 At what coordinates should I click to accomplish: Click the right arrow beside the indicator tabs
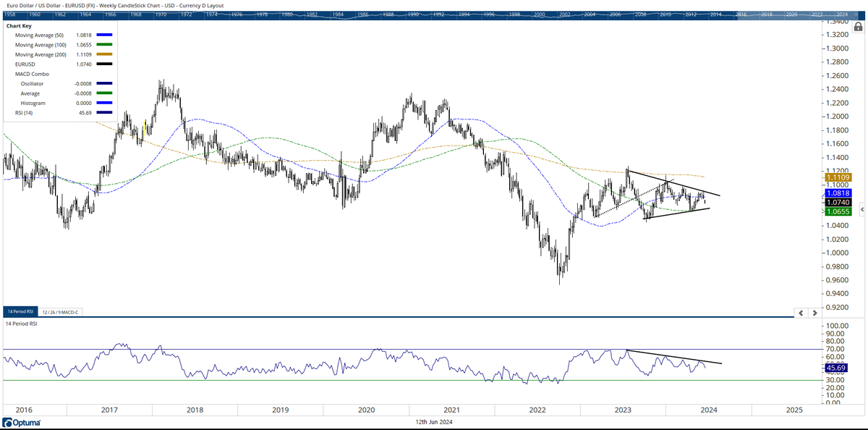pos(816,313)
